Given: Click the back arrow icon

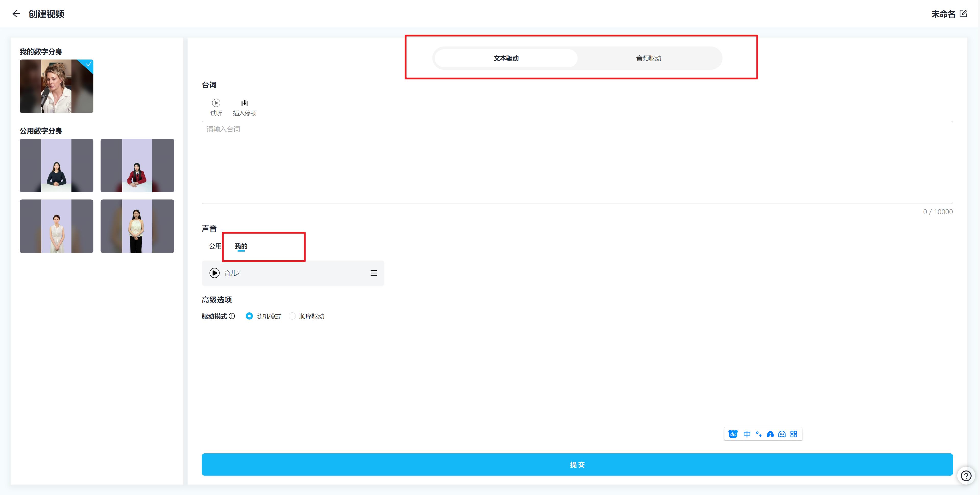Looking at the screenshot, I should pyautogui.click(x=16, y=14).
